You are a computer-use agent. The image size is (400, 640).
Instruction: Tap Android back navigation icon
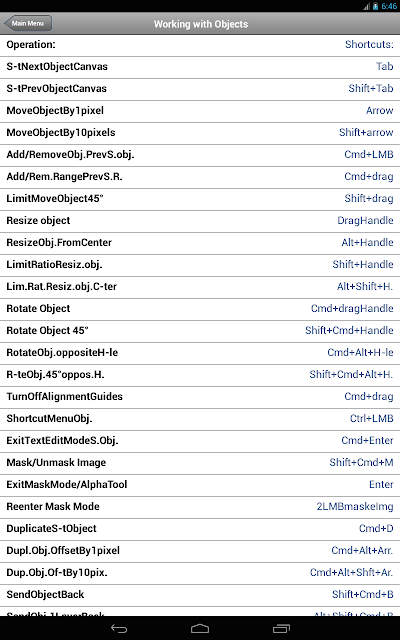[x=119, y=629]
